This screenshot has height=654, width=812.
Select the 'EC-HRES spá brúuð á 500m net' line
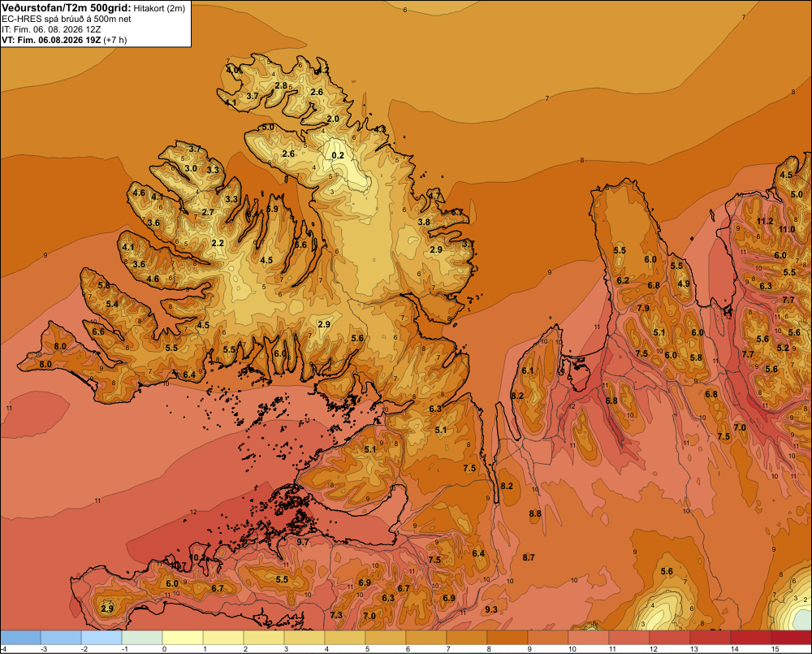67,19
